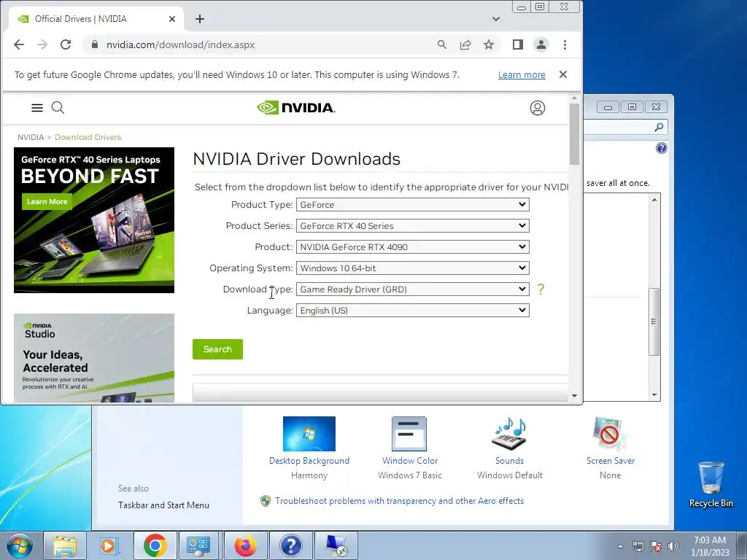Click the NVIDIA Studio advertisement banner
747x560 pixels.
click(94, 358)
